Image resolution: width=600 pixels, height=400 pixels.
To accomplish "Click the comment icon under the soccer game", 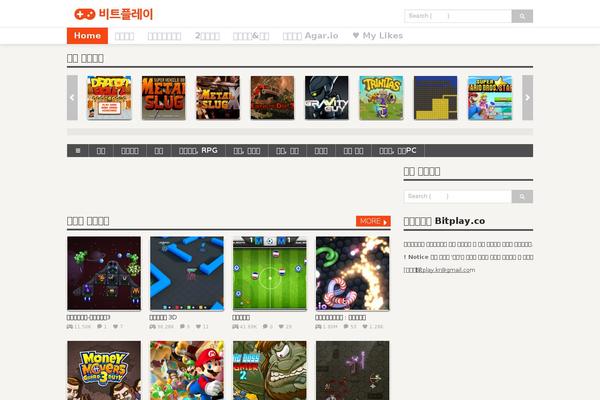I will 265,327.
